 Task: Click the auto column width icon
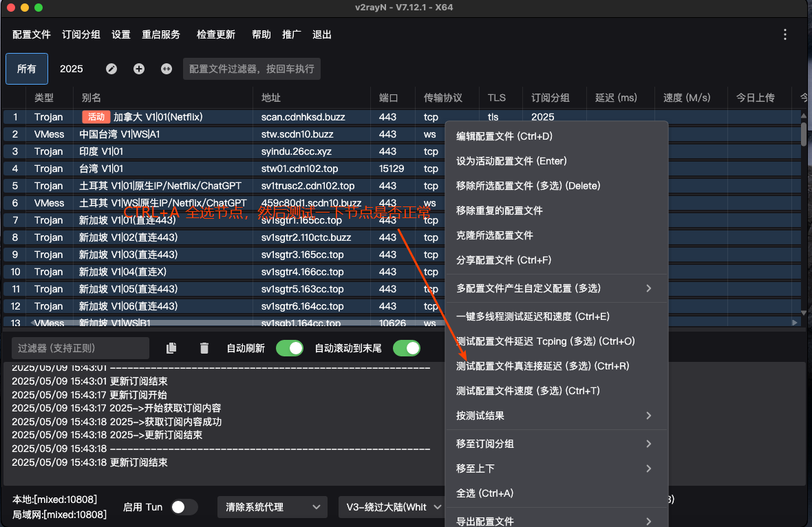(x=167, y=69)
